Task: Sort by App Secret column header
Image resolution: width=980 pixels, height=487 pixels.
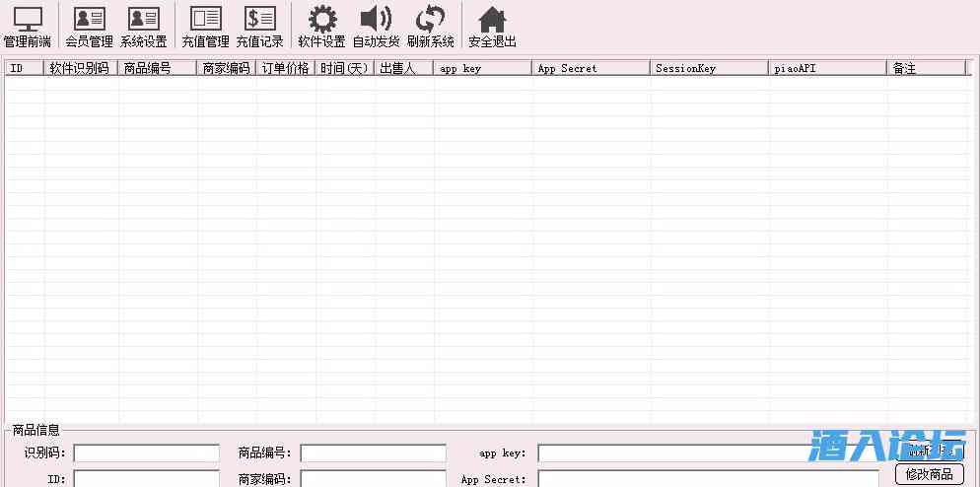Action: click(x=592, y=68)
